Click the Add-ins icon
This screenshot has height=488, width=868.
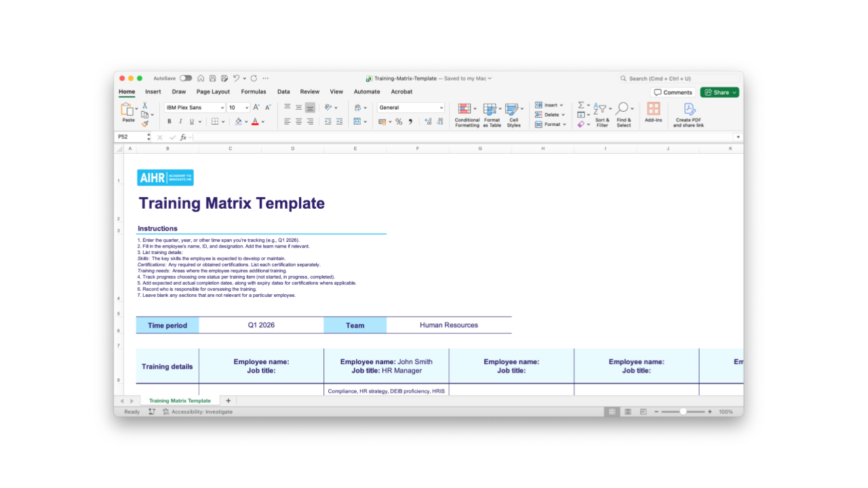(653, 113)
